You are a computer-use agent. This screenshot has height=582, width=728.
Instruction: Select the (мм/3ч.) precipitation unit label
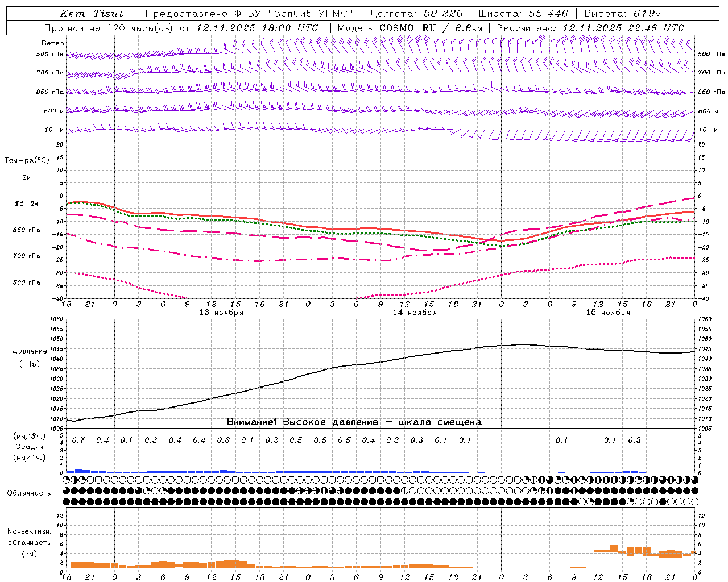click(x=29, y=436)
